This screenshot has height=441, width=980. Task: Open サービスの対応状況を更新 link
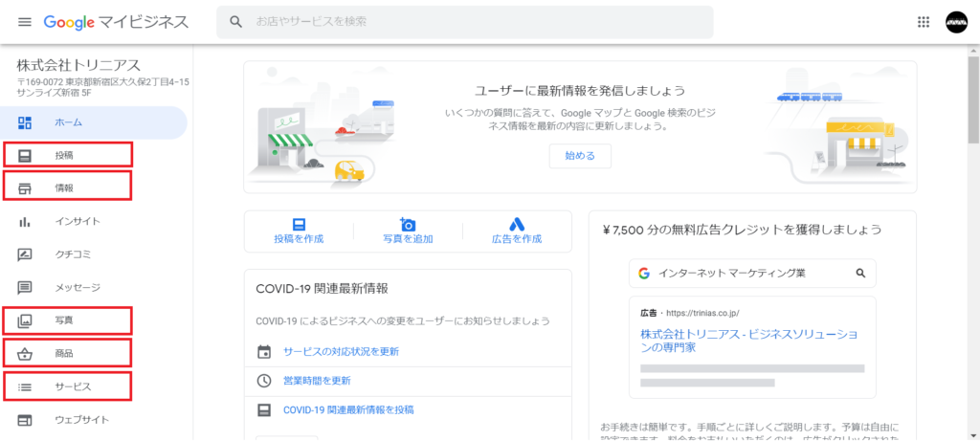(342, 351)
